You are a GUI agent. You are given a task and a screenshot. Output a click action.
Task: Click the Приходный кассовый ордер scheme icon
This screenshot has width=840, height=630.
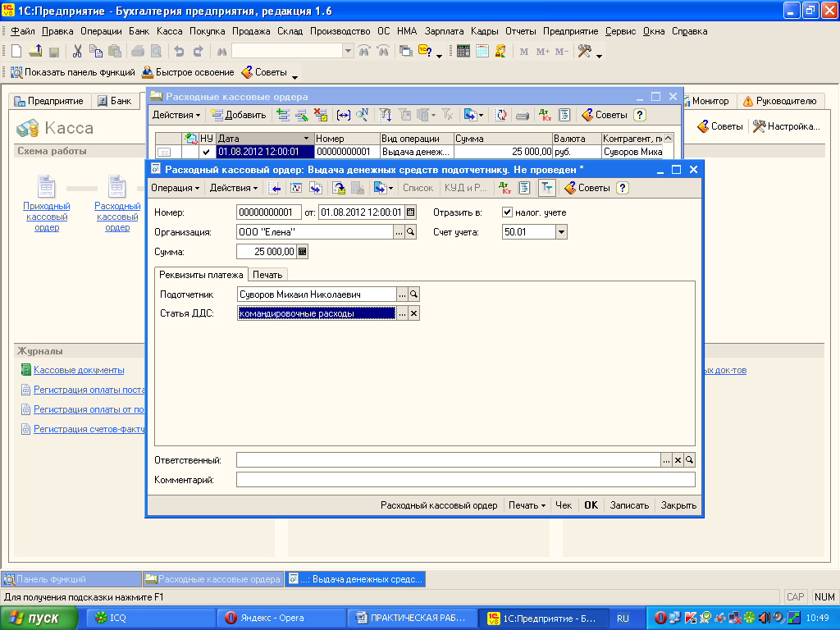(x=46, y=187)
